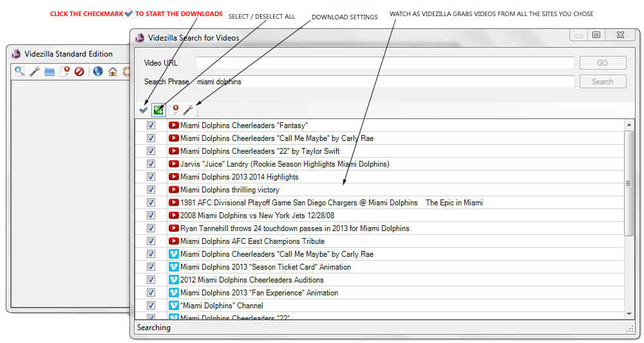Viewport: 644px width, 343px height.
Task: Click YouTube icon on "22" by Taylor Swift row
Action: (x=174, y=151)
